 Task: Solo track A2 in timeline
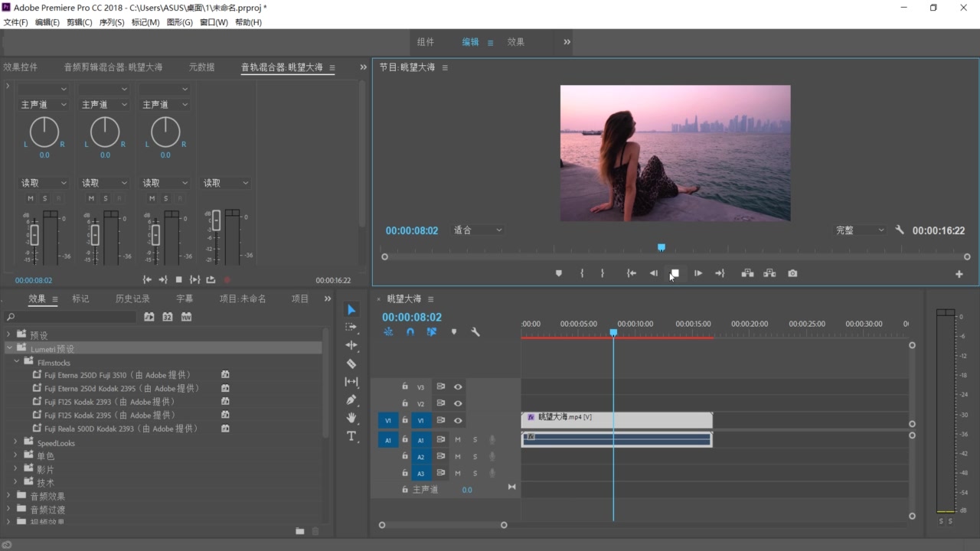click(475, 457)
